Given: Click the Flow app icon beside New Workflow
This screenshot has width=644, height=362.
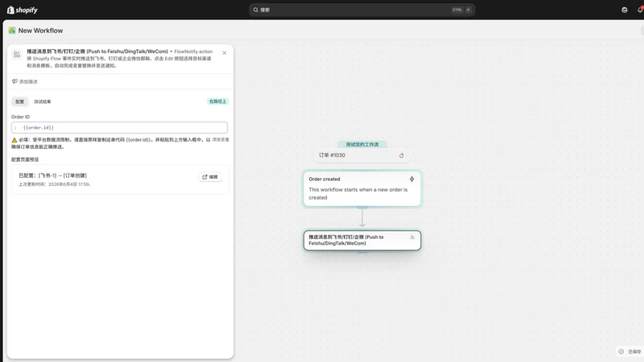Looking at the screenshot, I should click(x=12, y=31).
